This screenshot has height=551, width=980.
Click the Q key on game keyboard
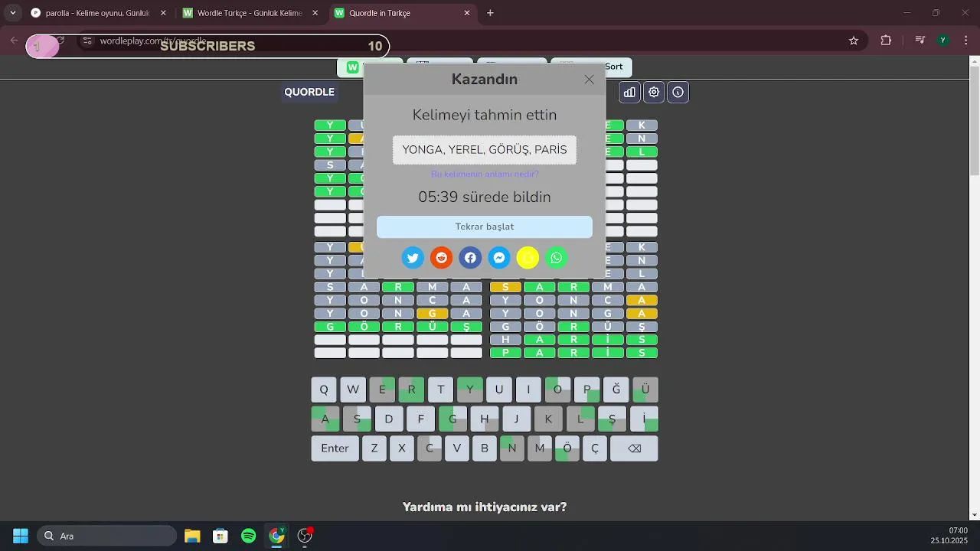coord(324,390)
